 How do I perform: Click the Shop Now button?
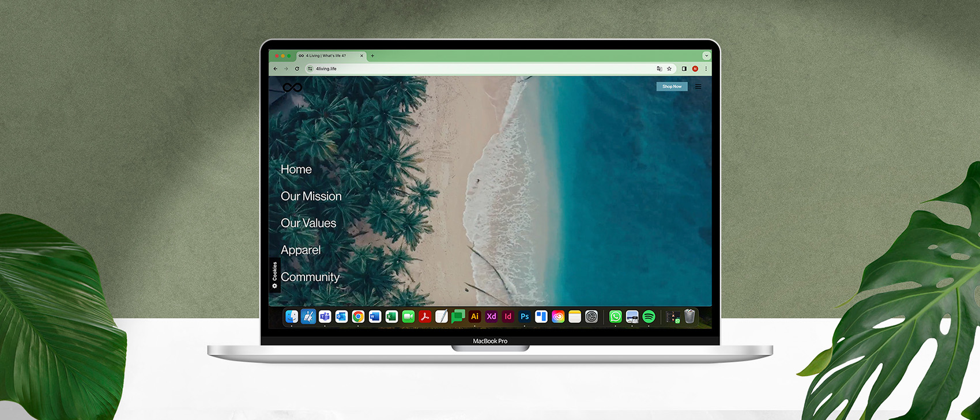pos(672,86)
